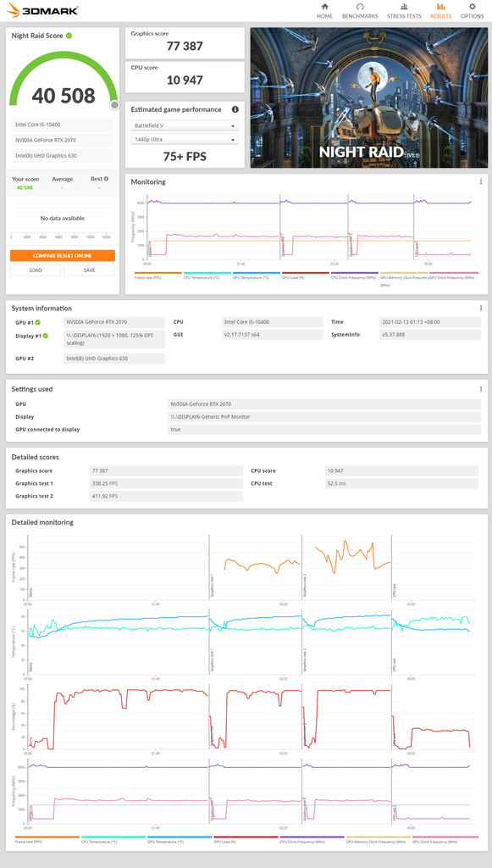Screen dimensions: 492x868
Task: Toggle GPU Temperature legend in Monitoring
Action: (x=257, y=275)
